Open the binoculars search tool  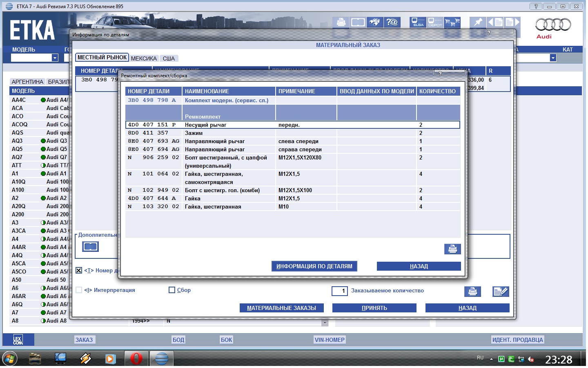[375, 22]
